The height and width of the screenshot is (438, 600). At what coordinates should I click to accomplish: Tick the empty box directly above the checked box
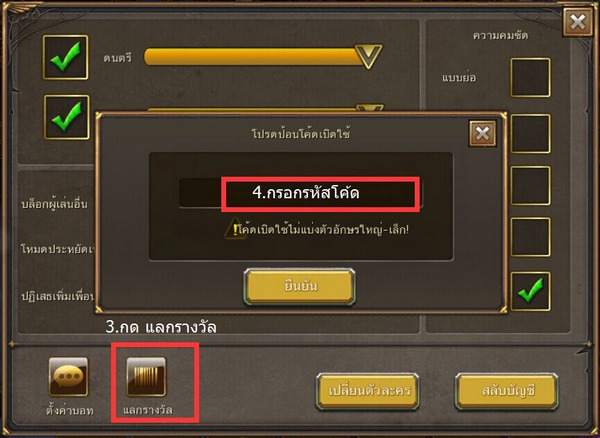(530, 237)
